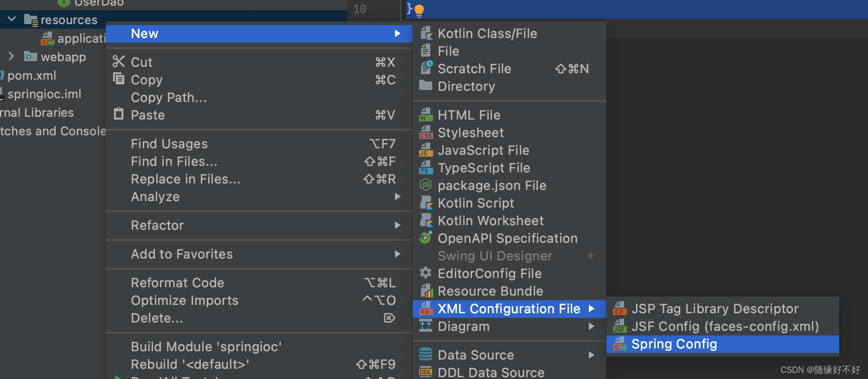Open the Analyze submenu arrow
The height and width of the screenshot is (379, 868).
(x=397, y=196)
